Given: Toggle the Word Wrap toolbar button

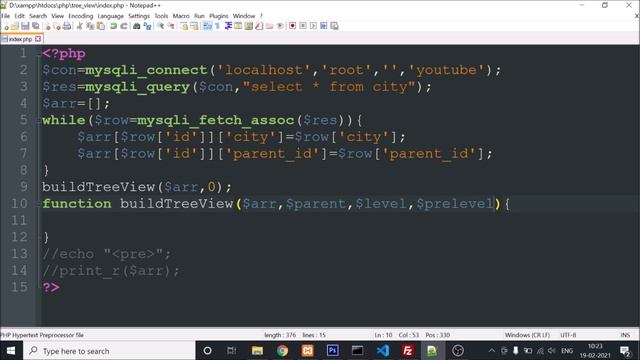Looking at the screenshot, I should pos(207,26).
